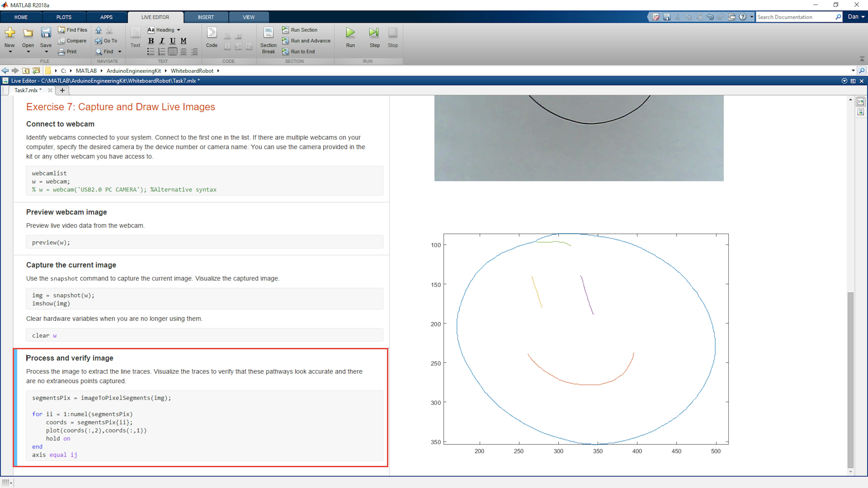Viewport: 868px width, 488px height.
Task: Click Find Files in the ribbon
Action: [x=72, y=30]
